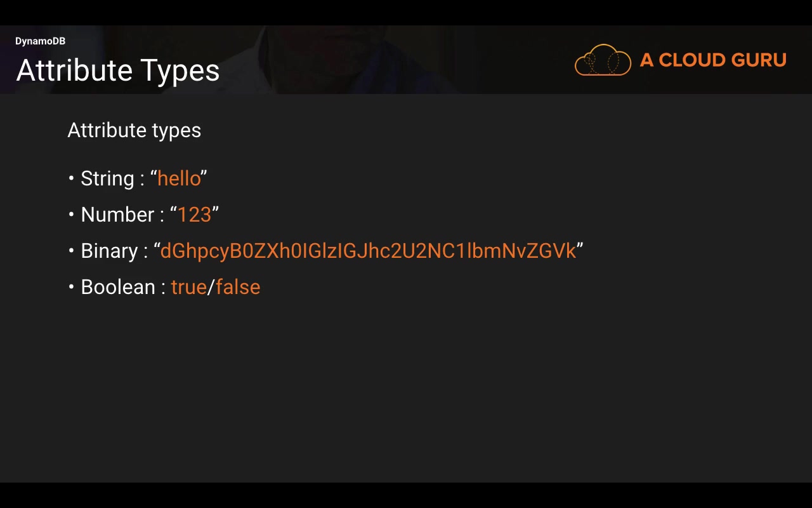Viewport: 812px width, 508px height.
Task: Select the orange hello value
Action: [179, 178]
